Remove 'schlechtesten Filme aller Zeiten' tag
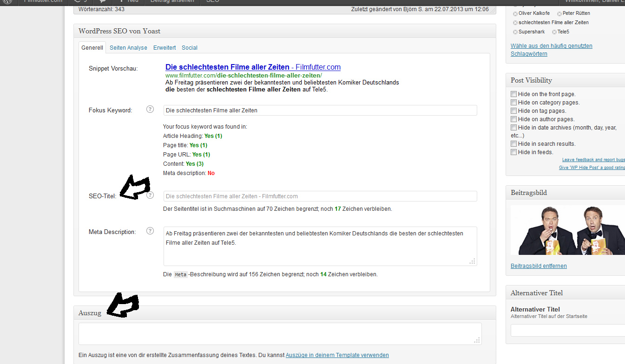The image size is (625, 364). click(515, 23)
